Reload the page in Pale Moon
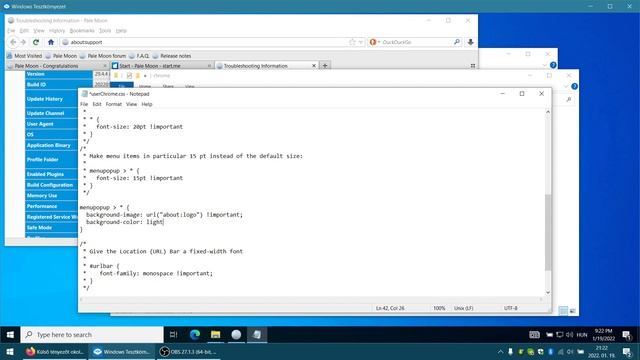This screenshot has width=640, height=360. coord(36,42)
